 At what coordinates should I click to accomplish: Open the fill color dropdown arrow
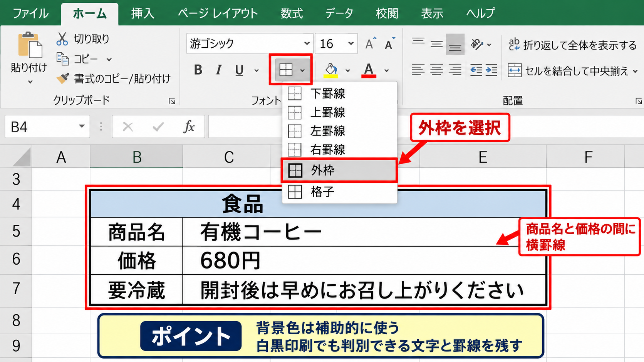click(x=348, y=70)
